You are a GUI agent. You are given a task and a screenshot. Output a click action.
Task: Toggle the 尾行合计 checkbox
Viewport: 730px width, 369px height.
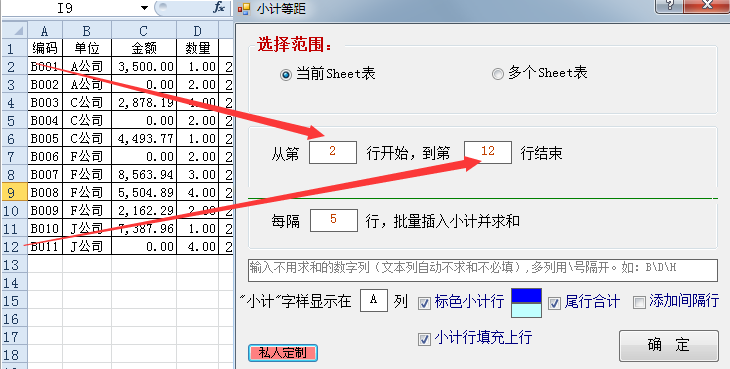[x=554, y=303]
